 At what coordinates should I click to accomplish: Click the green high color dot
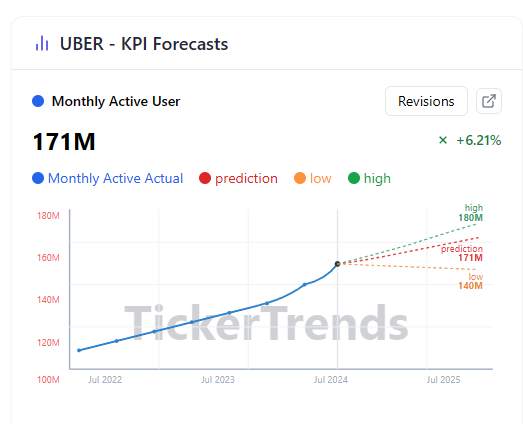(x=354, y=178)
